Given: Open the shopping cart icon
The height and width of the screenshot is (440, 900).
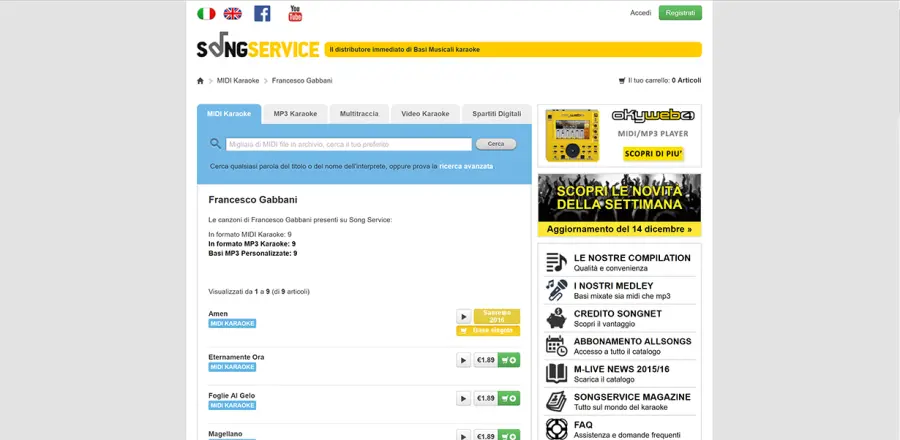Looking at the screenshot, I should (622, 81).
